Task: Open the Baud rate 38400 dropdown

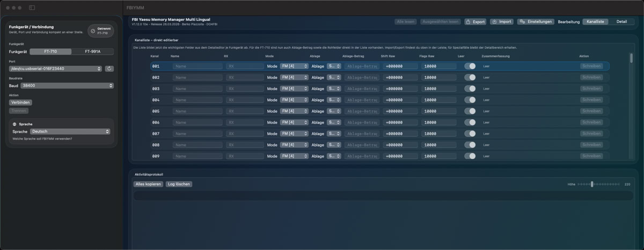Action: [67, 85]
